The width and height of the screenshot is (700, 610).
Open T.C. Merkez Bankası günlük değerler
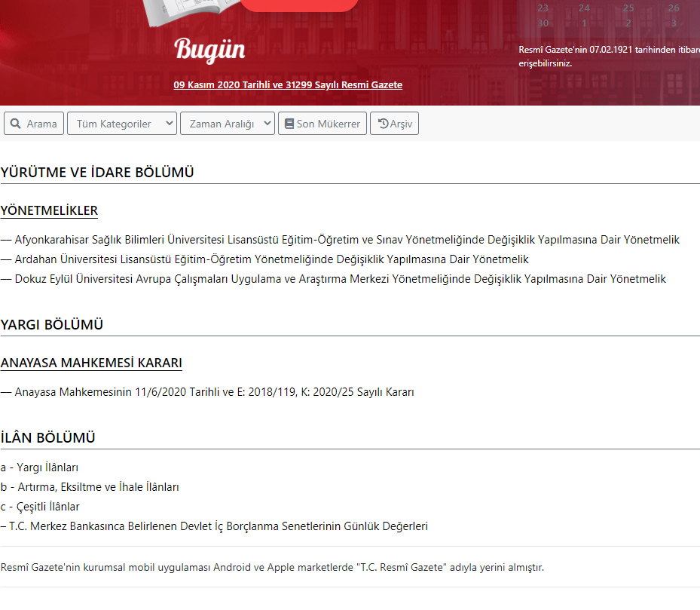[216, 526]
